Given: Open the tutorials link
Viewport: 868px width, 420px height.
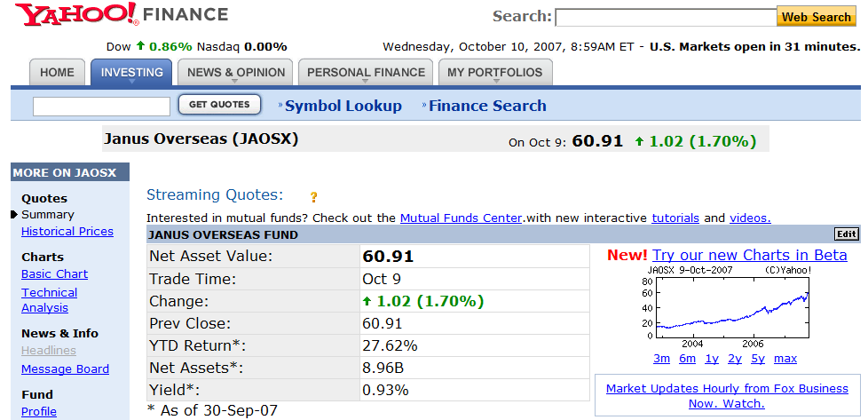Looking at the screenshot, I should (675, 218).
